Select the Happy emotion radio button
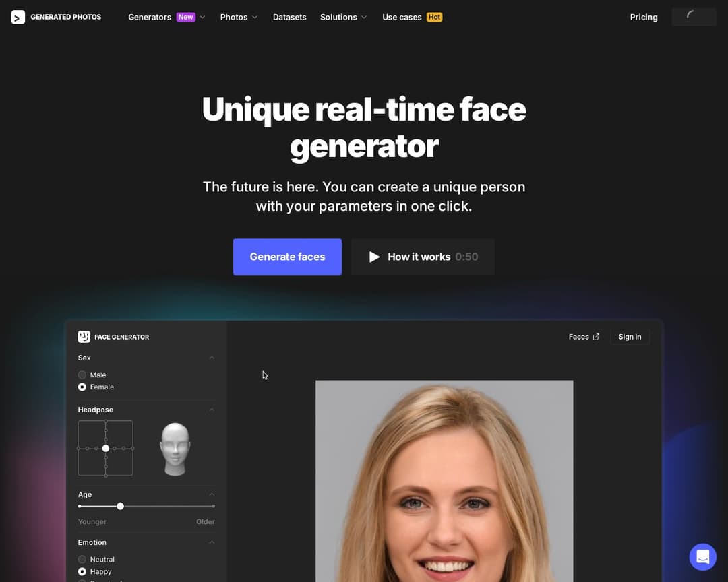 pyautogui.click(x=82, y=572)
